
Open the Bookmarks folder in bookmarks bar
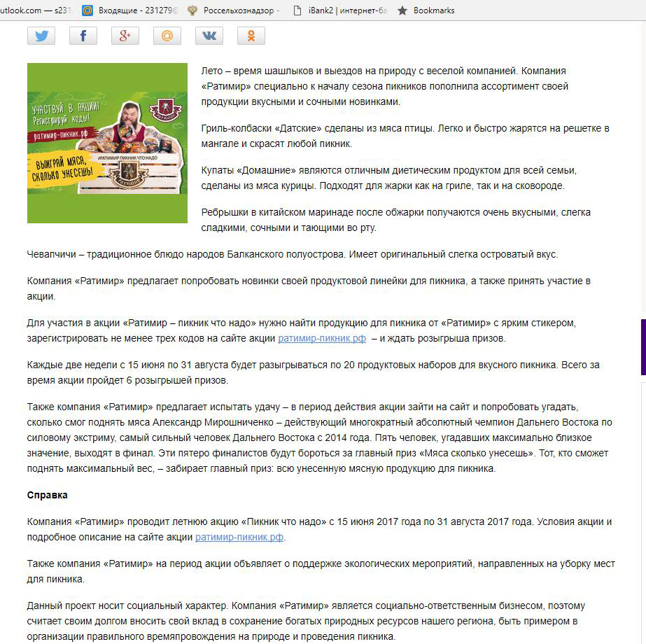pyautogui.click(x=426, y=10)
